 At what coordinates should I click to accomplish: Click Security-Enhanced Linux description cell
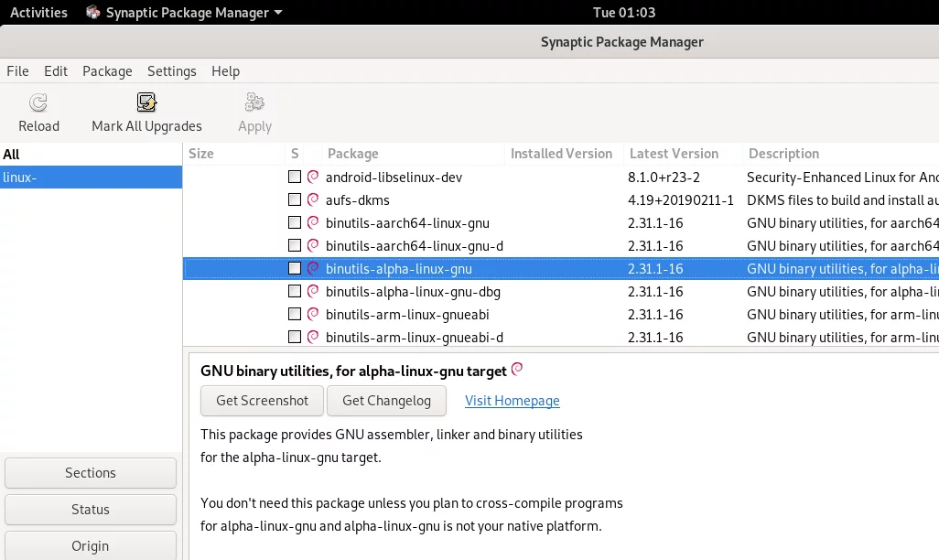(x=843, y=178)
